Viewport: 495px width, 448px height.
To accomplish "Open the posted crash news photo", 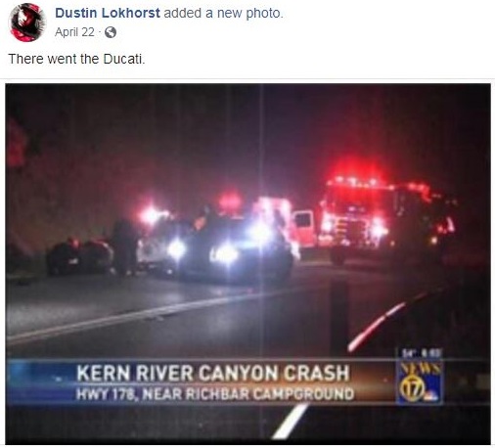I will [247, 264].
